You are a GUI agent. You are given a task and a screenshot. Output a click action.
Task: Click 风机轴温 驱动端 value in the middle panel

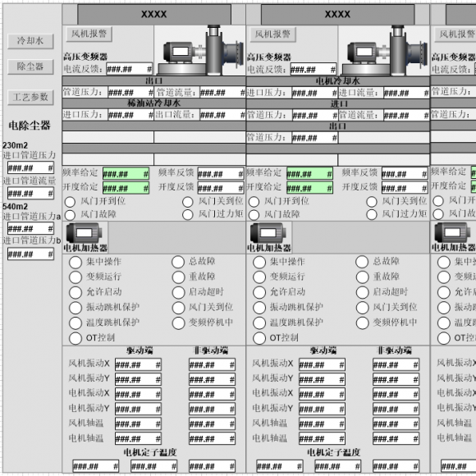(322, 424)
